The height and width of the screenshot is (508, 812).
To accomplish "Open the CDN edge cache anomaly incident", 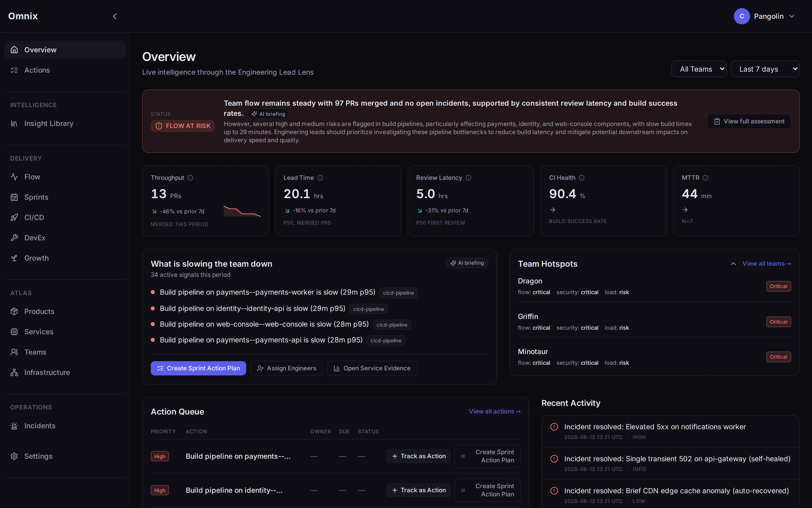I will [x=670, y=494].
